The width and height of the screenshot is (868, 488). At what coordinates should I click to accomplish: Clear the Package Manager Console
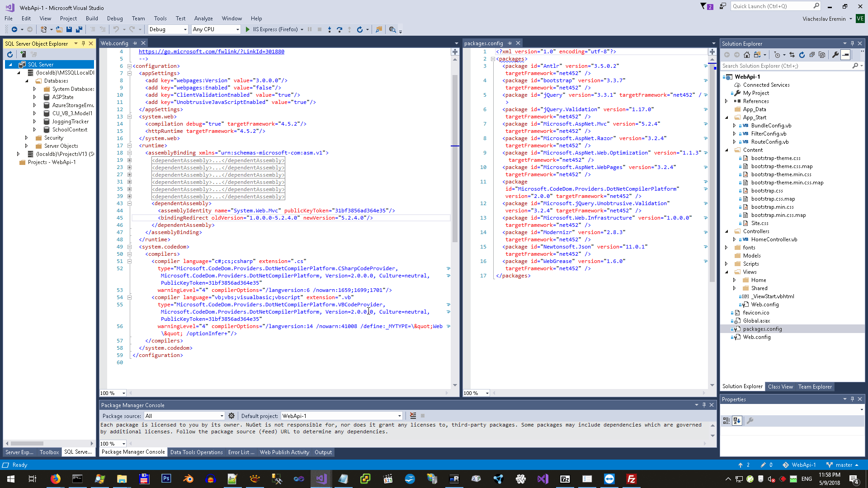pyautogui.click(x=413, y=416)
